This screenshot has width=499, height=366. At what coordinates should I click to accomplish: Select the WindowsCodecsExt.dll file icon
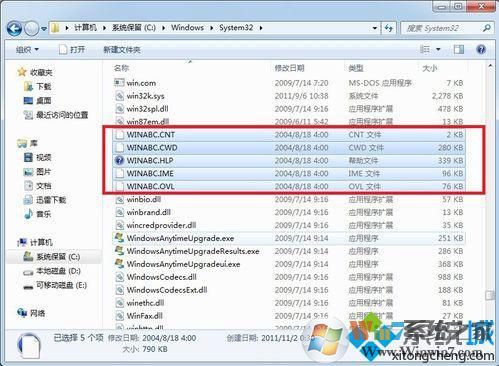[119, 290]
